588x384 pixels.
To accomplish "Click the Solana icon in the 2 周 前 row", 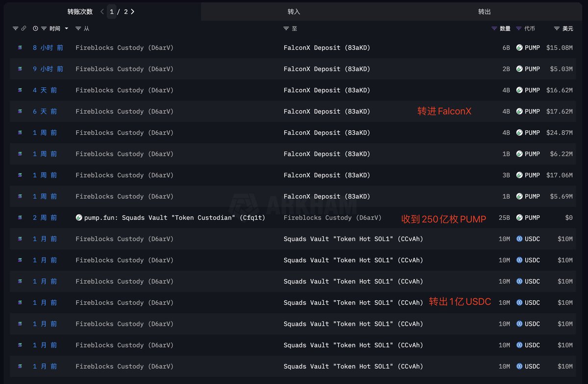I will click(x=20, y=217).
